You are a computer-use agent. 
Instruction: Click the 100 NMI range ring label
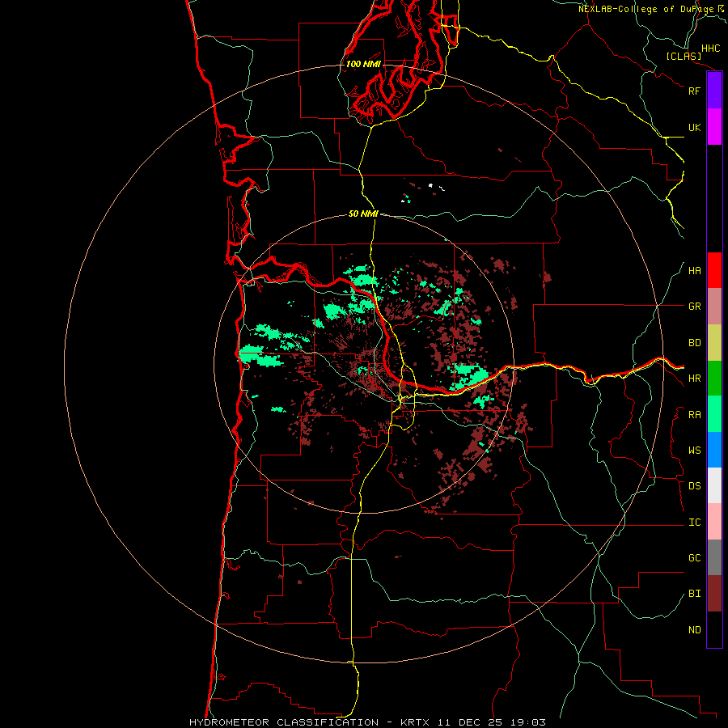pyautogui.click(x=363, y=64)
